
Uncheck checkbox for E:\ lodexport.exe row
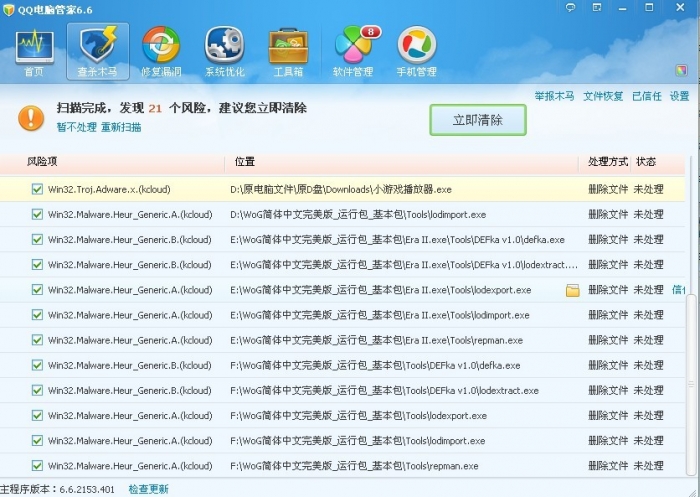coord(37,290)
